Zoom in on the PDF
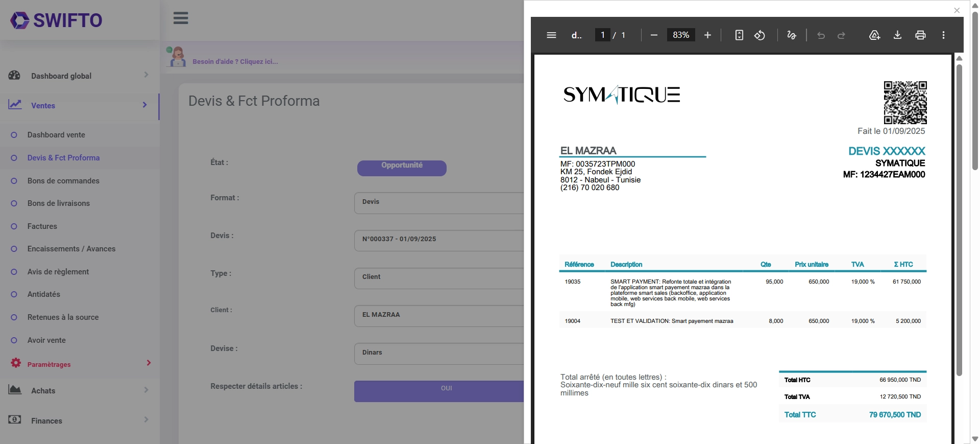 pos(707,35)
